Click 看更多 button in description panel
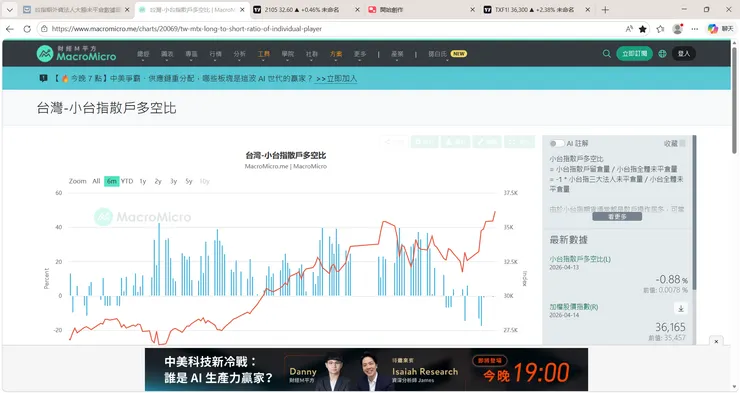This screenshot has height=393, width=740. pyautogui.click(x=617, y=217)
